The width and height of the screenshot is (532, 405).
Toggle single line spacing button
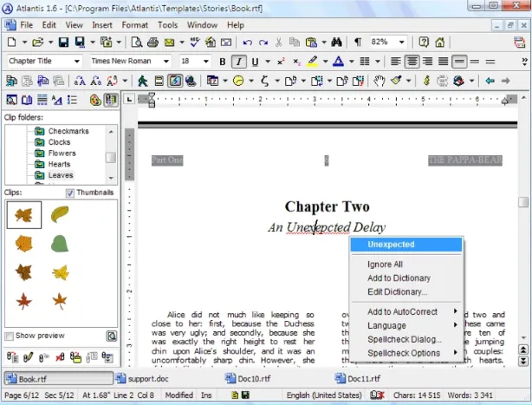pos(458,62)
